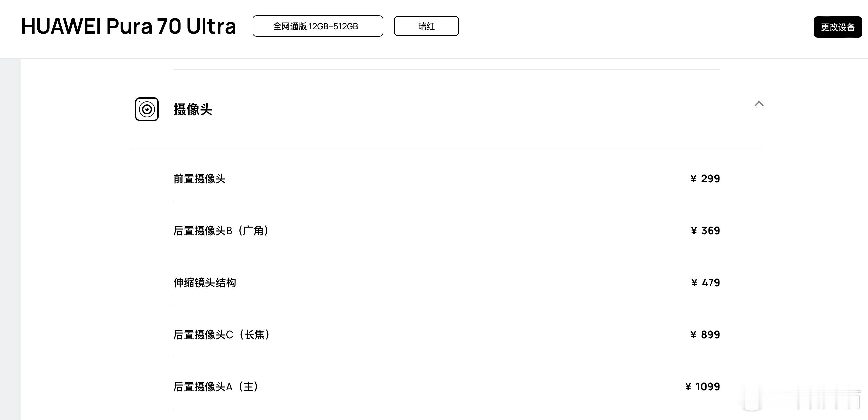Viewport: 868px width, 420px height.
Task: Click the camera section icon
Action: pyautogui.click(x=147, y=109)
